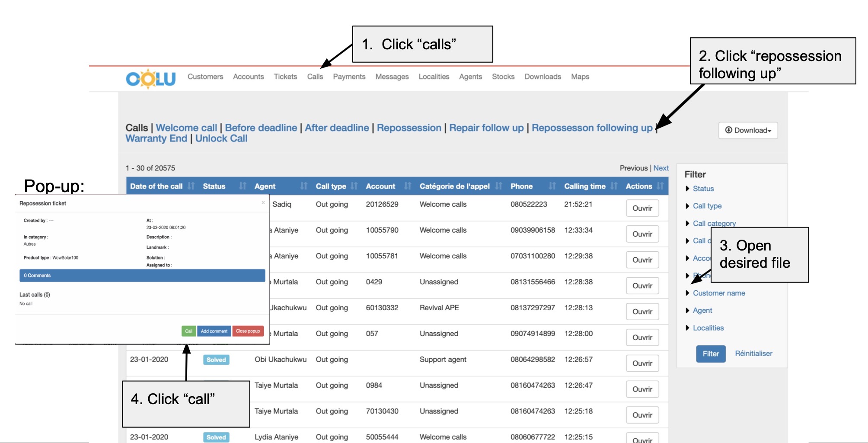
Task: Sort by Calling time column icon
Action: point(614,186)
